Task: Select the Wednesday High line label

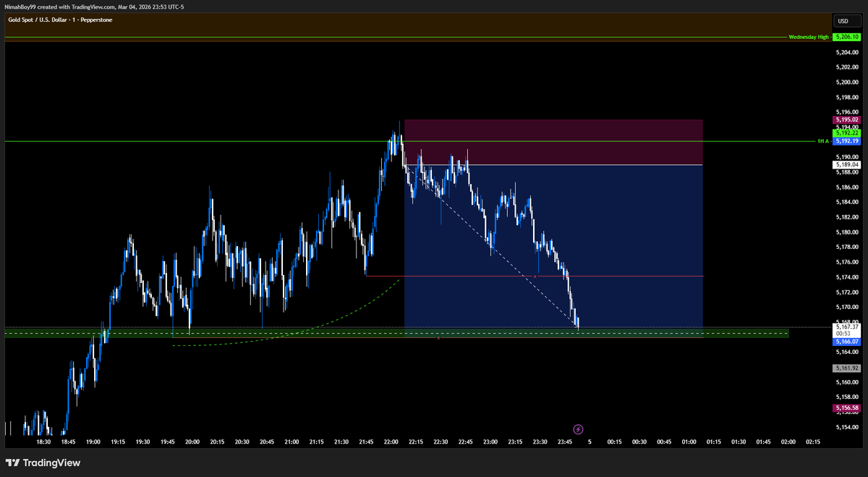Action: point(809,36)
